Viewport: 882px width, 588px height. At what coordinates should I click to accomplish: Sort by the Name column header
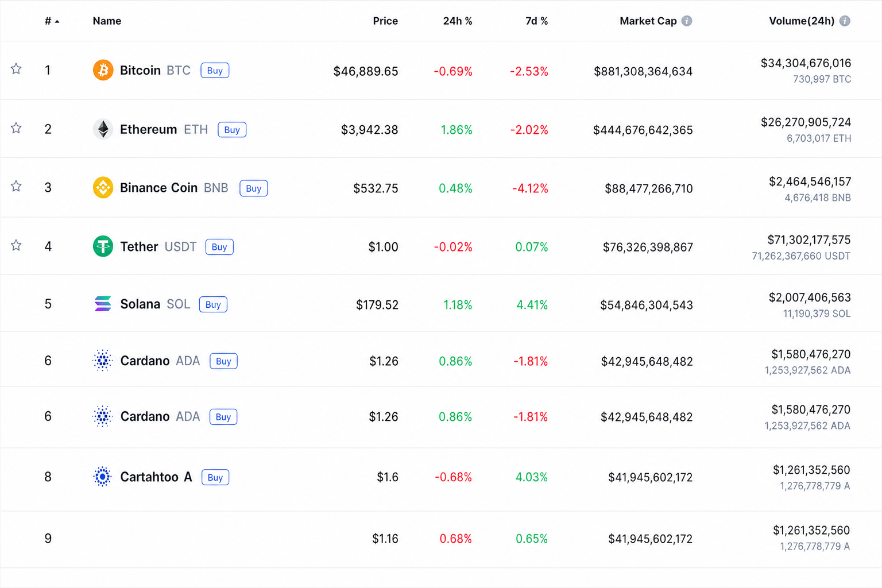107,21
